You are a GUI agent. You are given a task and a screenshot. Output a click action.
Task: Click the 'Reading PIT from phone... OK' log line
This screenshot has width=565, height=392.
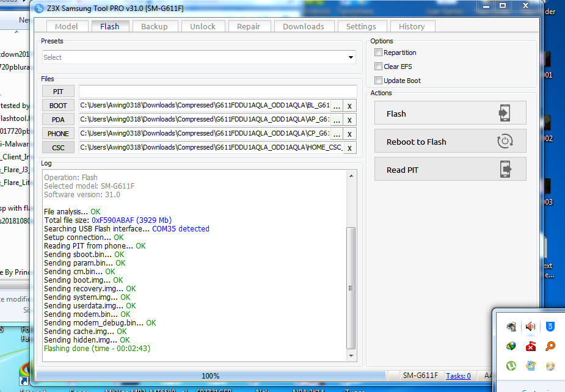[x=95, y=245]
